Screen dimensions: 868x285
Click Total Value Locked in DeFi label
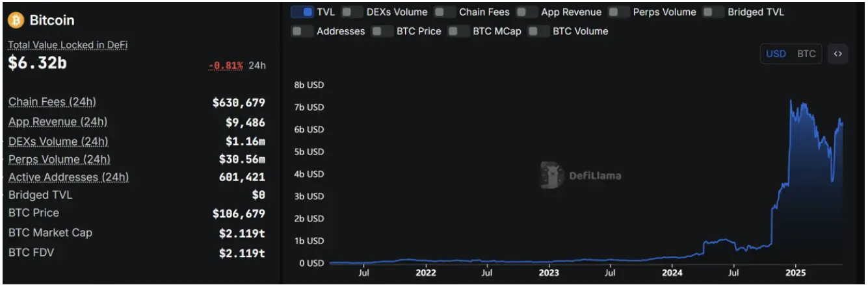point(68,45)
